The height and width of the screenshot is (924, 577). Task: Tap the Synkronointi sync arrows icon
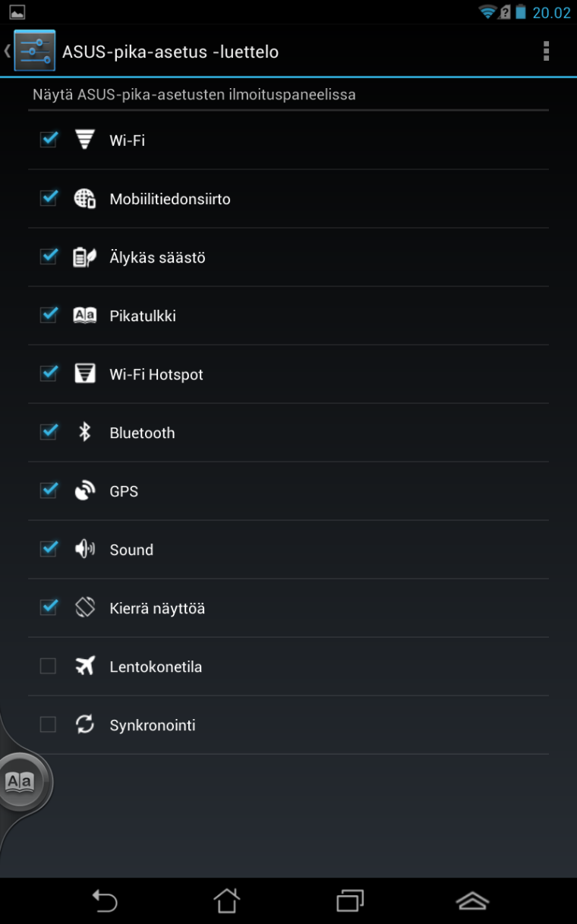[85, 725]
